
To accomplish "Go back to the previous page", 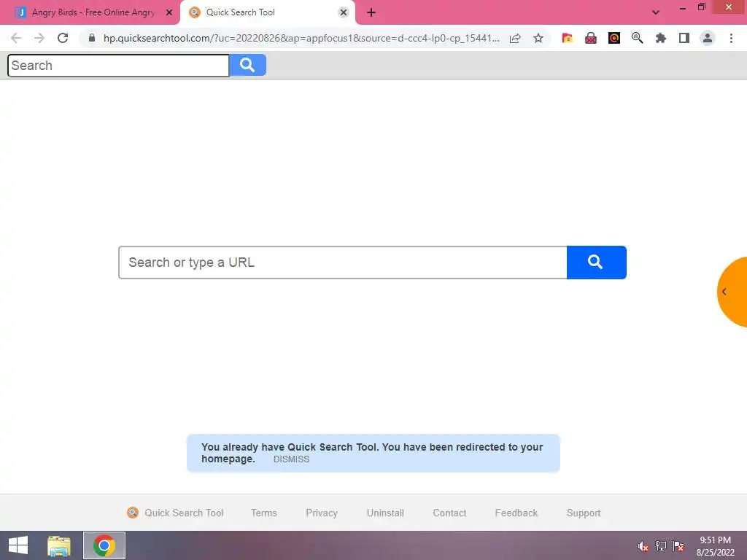I will [16, 38].
